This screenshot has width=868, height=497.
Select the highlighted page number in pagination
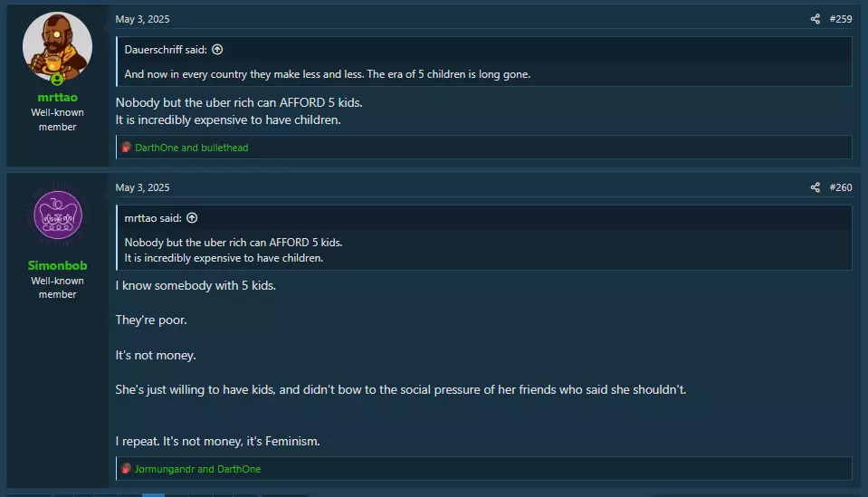[x=153, y=495]
